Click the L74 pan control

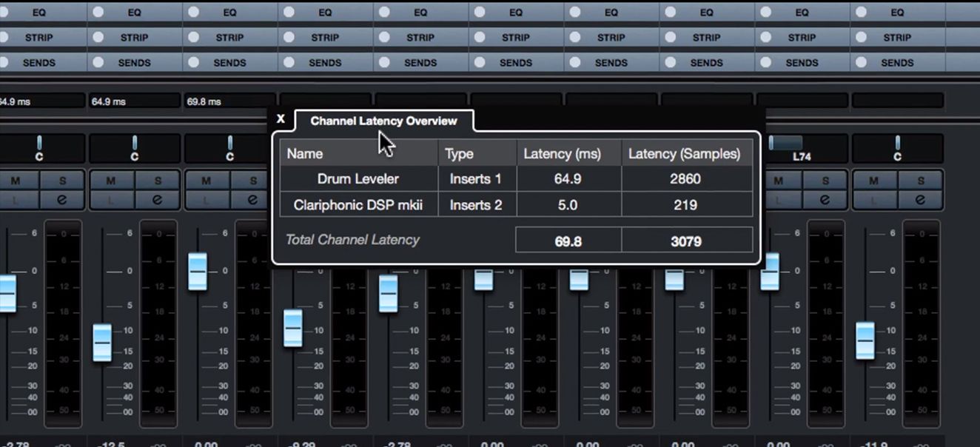tap(786, 143)
